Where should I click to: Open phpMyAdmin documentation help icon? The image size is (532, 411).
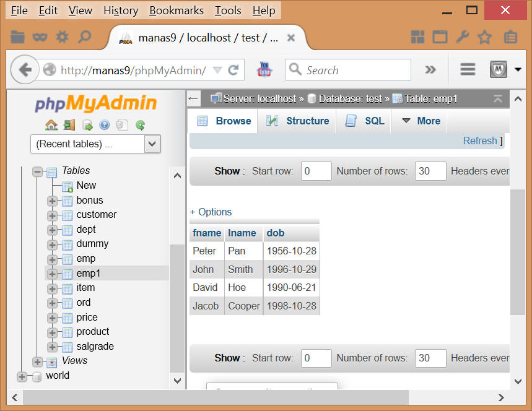[x=105, y=125]
